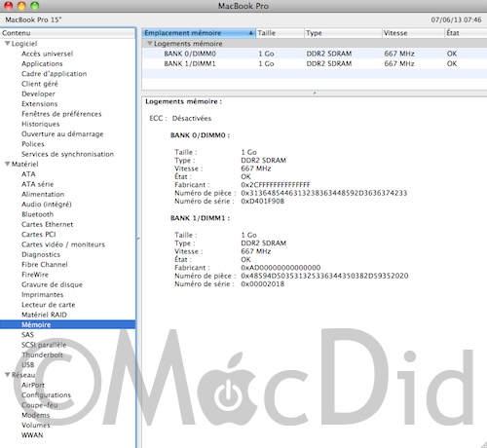
Task: Click the Désactivées ECC value
Action: (x=192, y=119)
